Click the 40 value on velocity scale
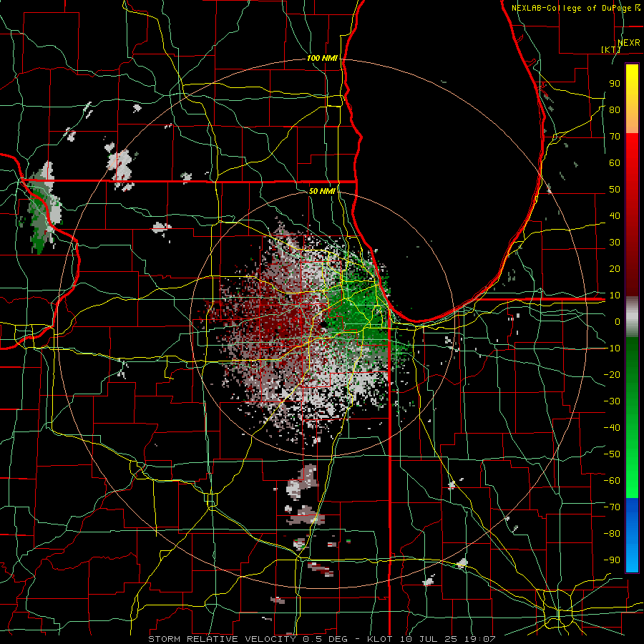The image size is (644, 644). 615,215
